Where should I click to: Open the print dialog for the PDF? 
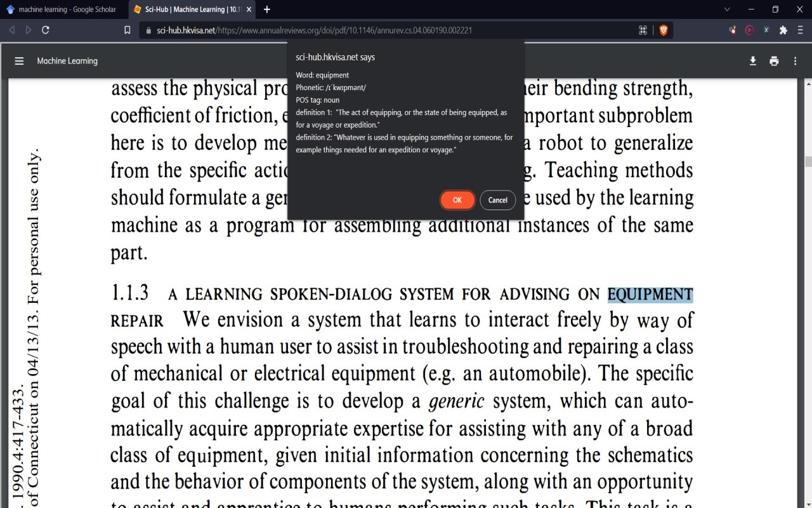[x=774, y=61]
